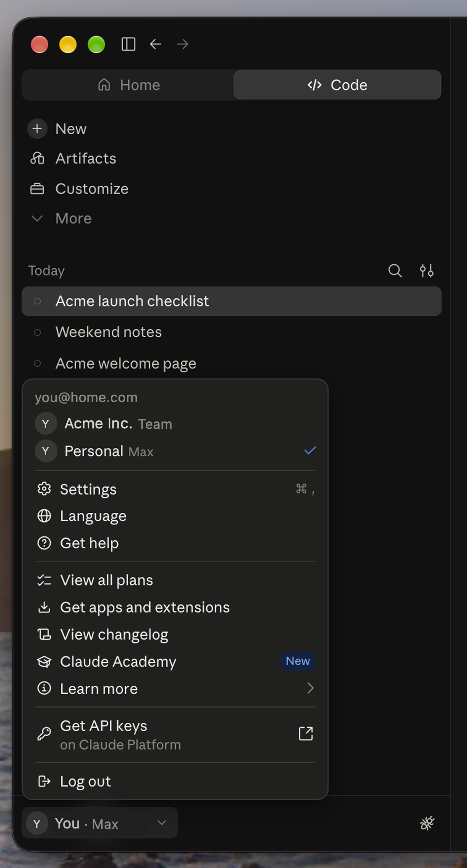467x868 pixels.
Task: Click the Code brackets icon
Action: 315,85
